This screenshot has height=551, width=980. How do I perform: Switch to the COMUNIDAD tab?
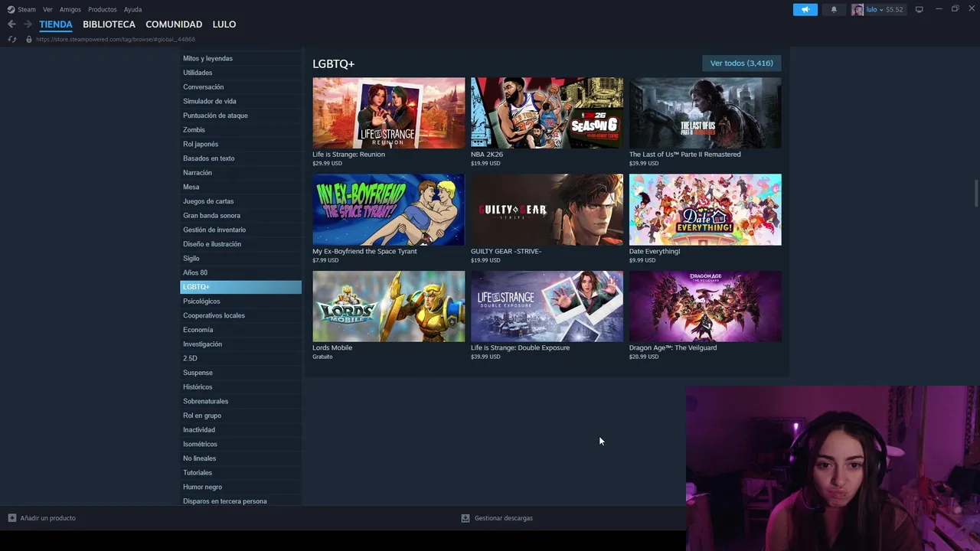[x=174, y=24]
